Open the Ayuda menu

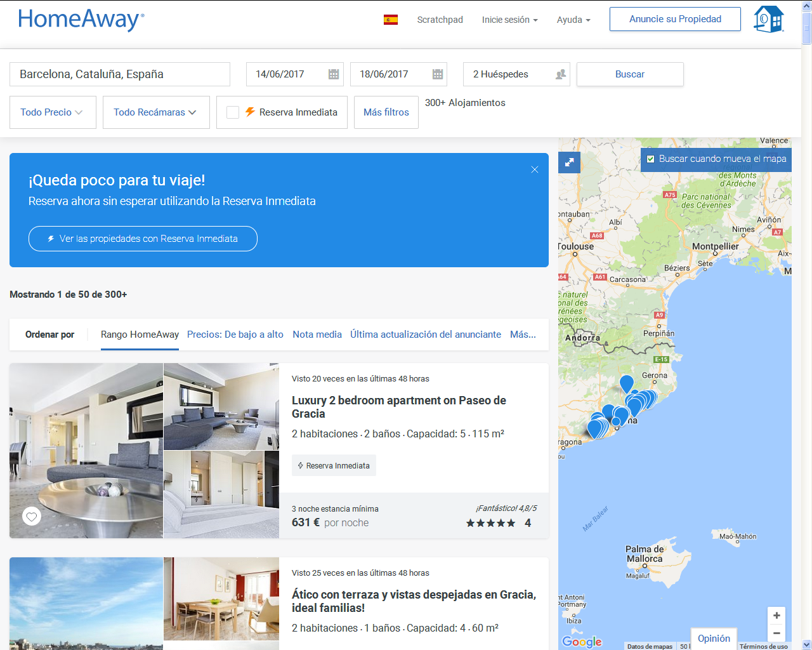[x=573, y=20]
